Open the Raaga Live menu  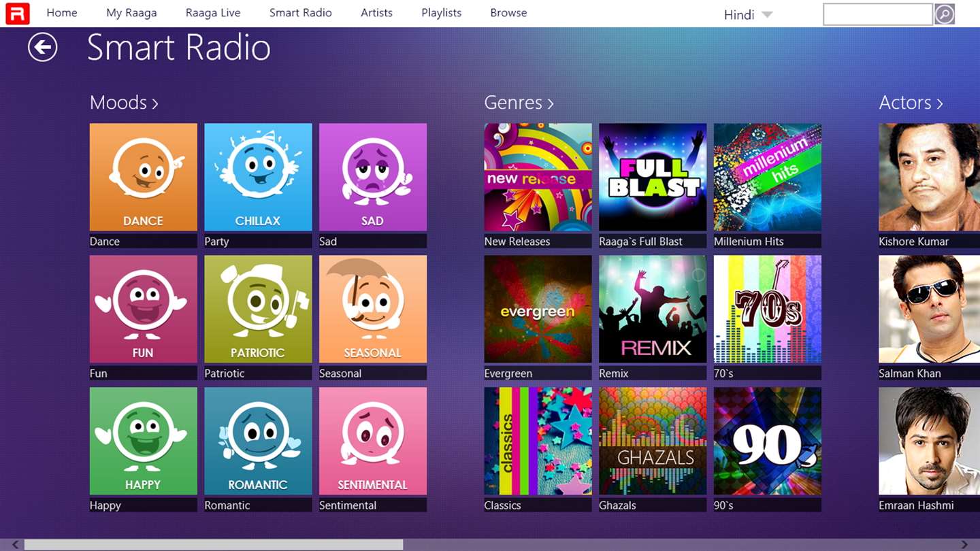click(x=213, y=13)
